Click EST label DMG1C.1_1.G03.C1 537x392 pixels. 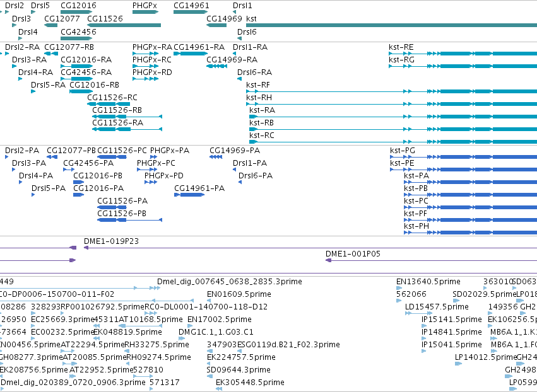216,333
